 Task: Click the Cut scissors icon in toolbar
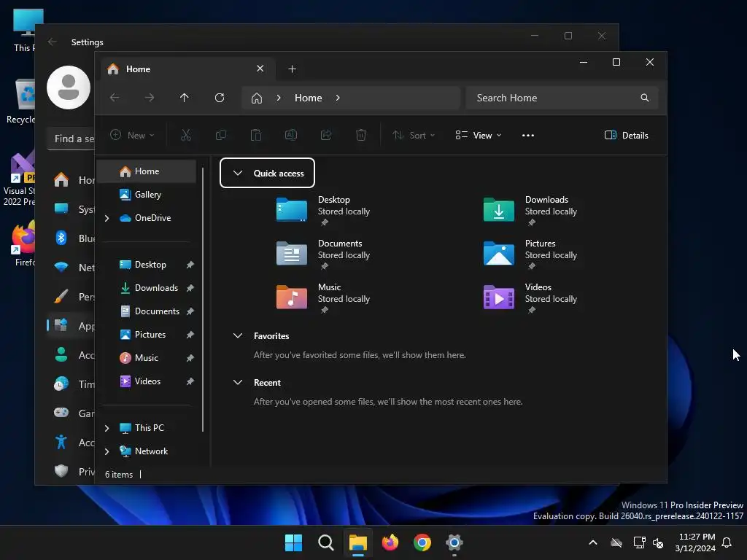(186, 135)
